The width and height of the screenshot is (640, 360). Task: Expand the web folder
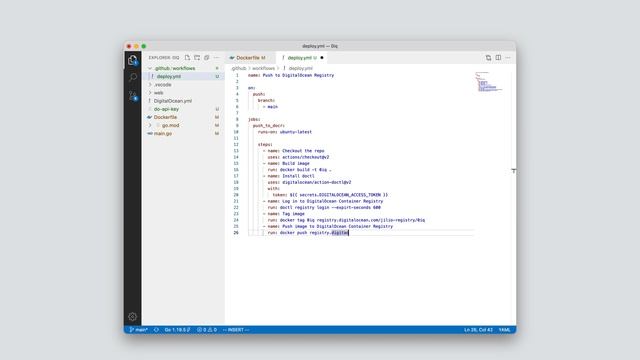(x=150, y=93)
